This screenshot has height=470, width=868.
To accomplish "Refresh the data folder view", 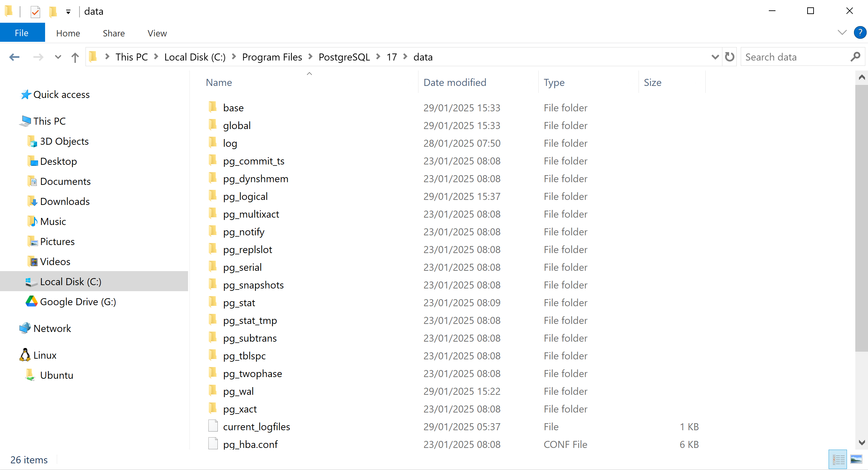I will point(729,57).
